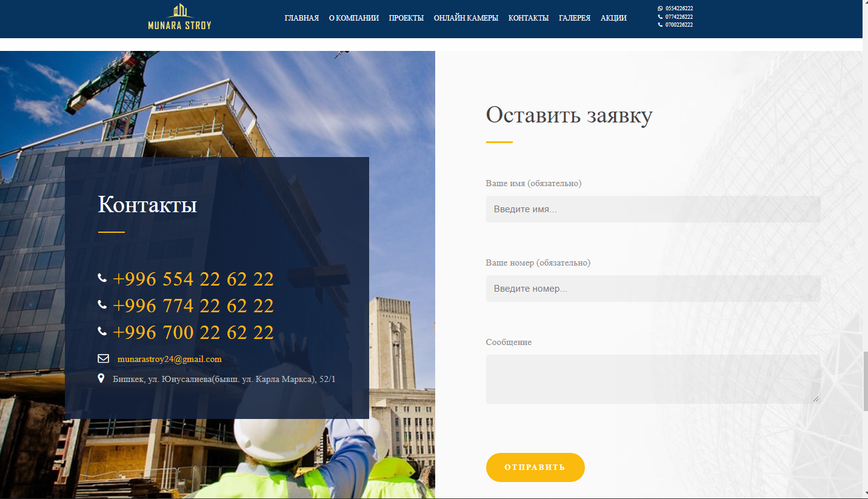The width and height of the screenshot is (868, 499).
Task: Click the Munara Stroy logo
Action: [x=180, y=16]
